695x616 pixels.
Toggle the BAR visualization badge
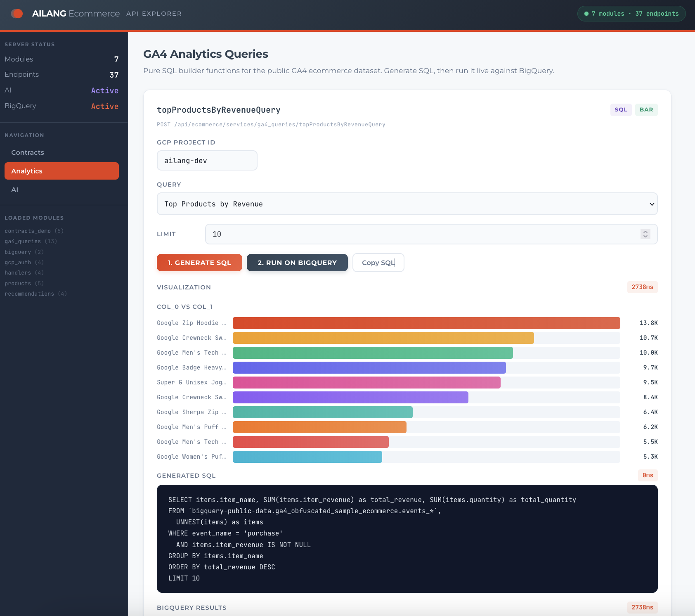point(646,110)
